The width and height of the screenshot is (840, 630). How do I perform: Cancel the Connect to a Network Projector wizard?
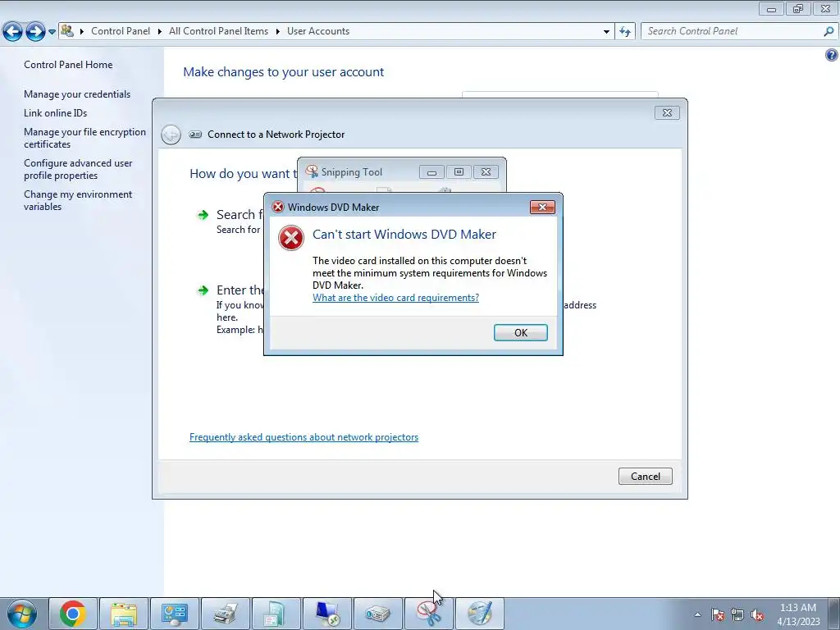coord(645,477)
